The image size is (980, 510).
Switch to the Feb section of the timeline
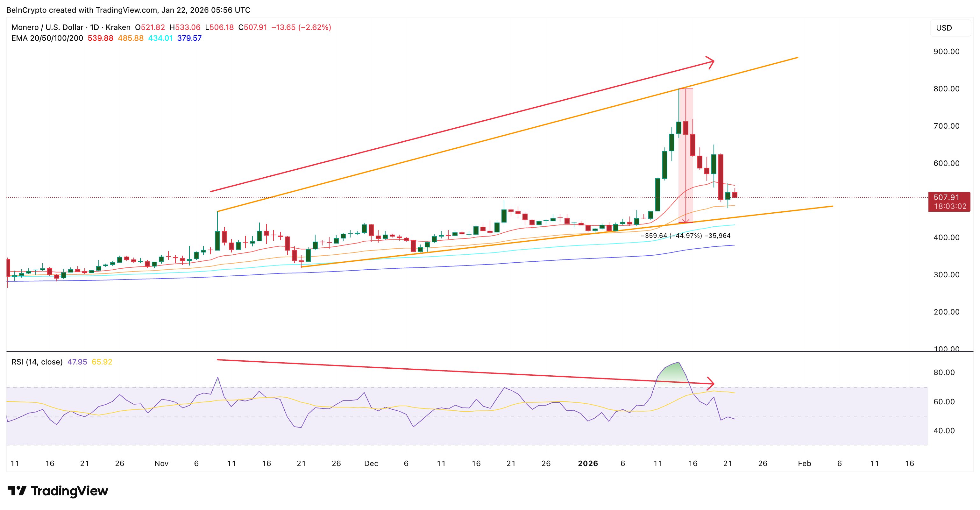804,464
